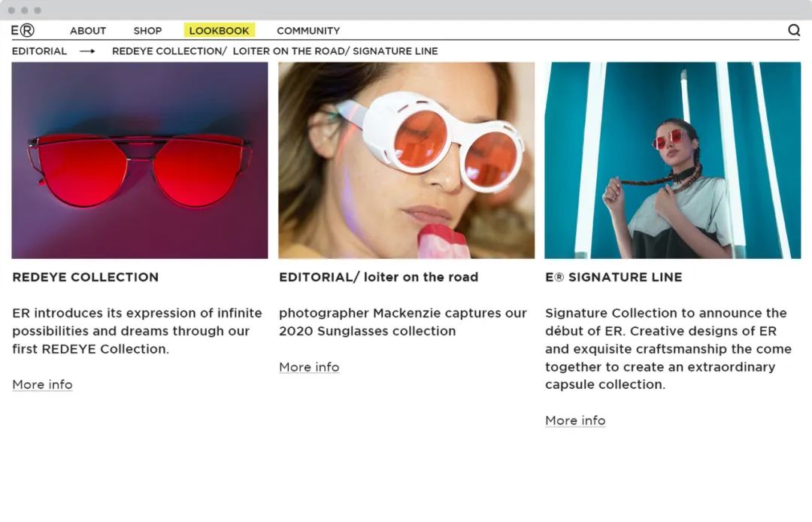812x522 pixels.
Task: Open the COMMUNITY menu item
Action: pos(308,31)
